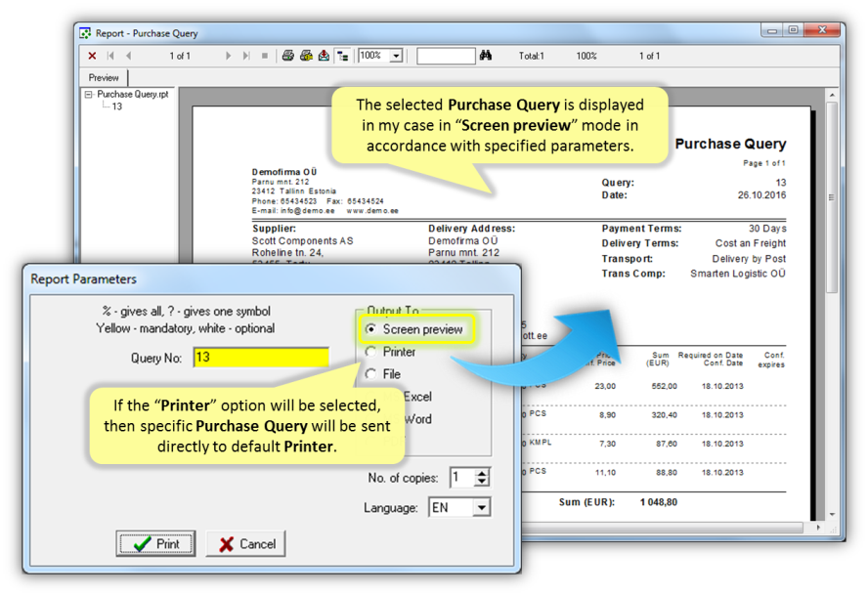868x596 pixels.
Task: Choose the Printer output radio button
Action: tap(371, 352)
